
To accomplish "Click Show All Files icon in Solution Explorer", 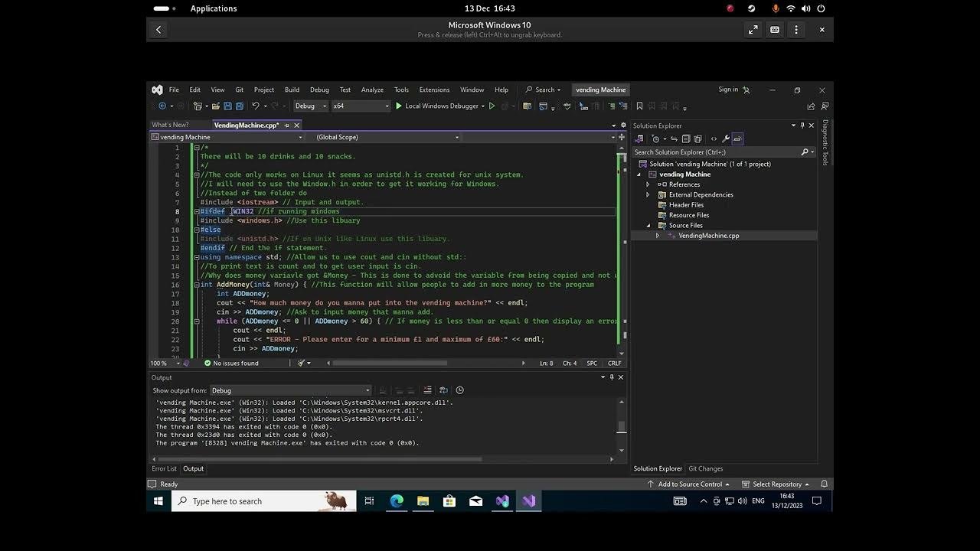I will (697, 139).
